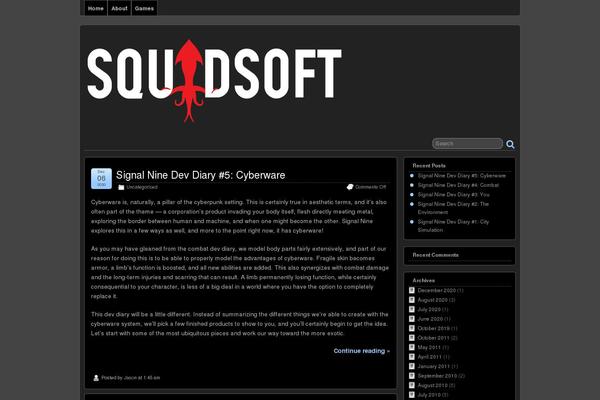Image resolution: width=600 pixels, height=400 pixels.
Task: Click the bullet beside Dev Diary #1: City Simulation
Action: point(412,222)
